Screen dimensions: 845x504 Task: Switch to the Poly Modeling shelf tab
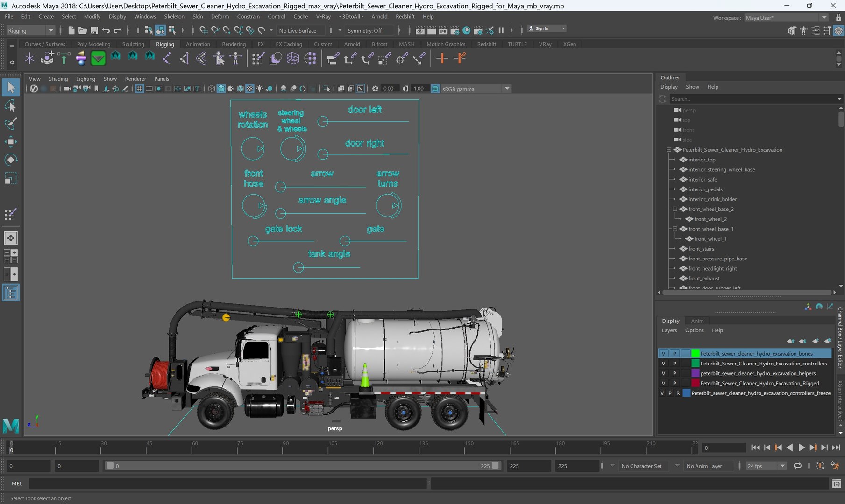pyautogui.click(x=93, y=44)
